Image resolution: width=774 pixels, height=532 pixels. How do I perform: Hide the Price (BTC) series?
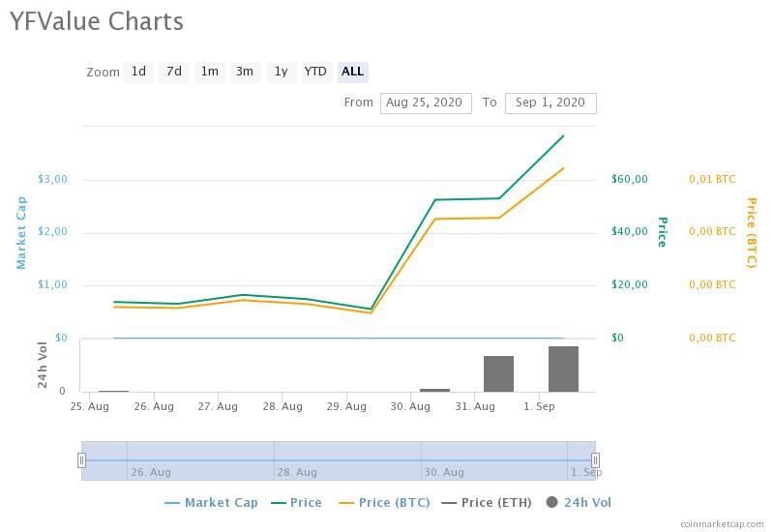[x=384, y=503]
